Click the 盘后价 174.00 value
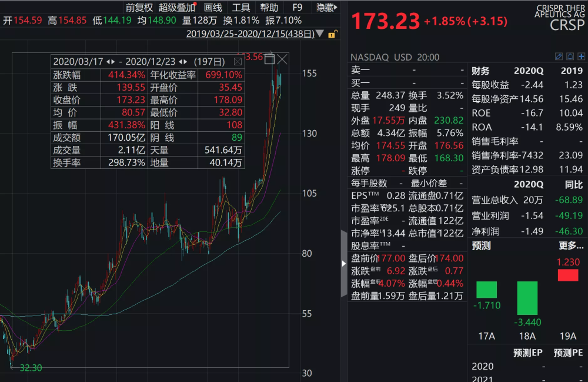Image resolution: width=588 pixels, height=382 pixels. click(x=450, y=258)
